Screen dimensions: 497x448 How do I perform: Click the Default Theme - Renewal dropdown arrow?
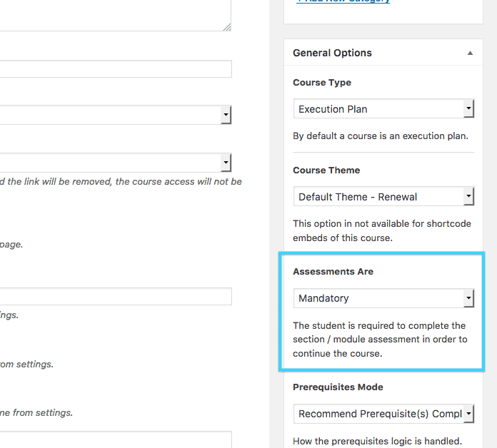(x=468, y=196)
